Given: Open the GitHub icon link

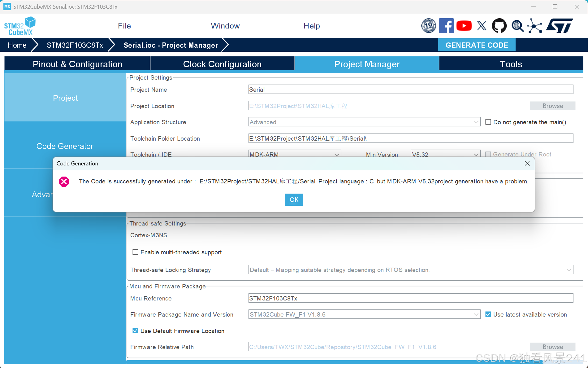Looking at the screenshot, I should click(x=499, y=26).
